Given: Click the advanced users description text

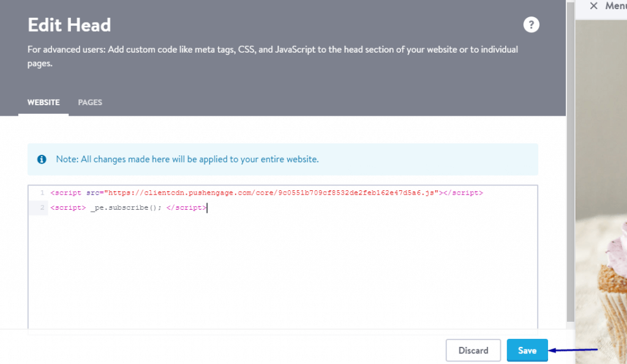Looking at the screenshot, I should click(272, 56).
